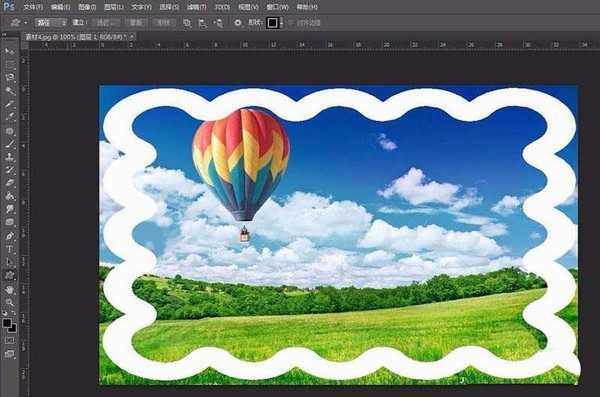Swap foreground and background colors
The width and height of the screenshot is (600, 397).
point(14,315)
